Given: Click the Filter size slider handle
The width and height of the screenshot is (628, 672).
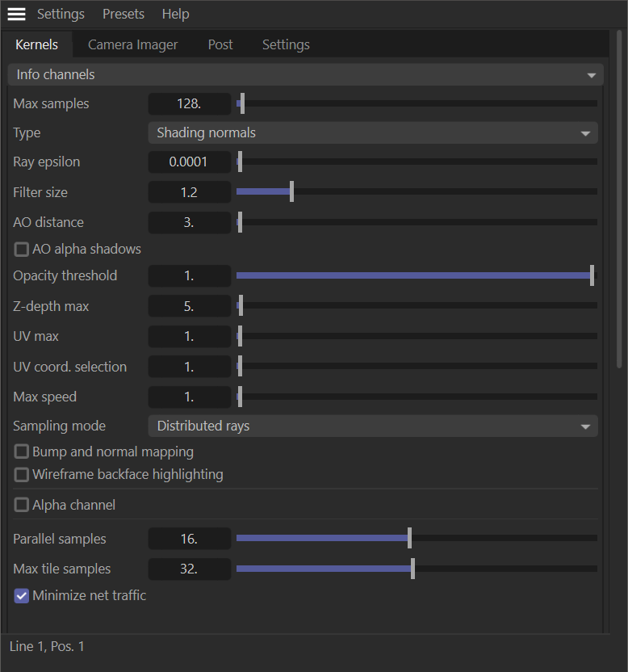Looking at the screenshot, I should coord(291,191).
